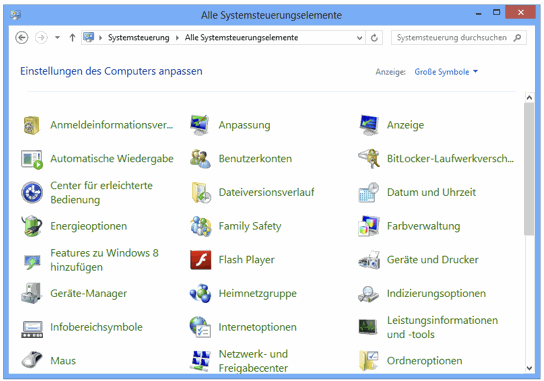The image size is (544, 381).
Task: Open the Heimnetzgruppe text link
Action: tap(257, 294)
